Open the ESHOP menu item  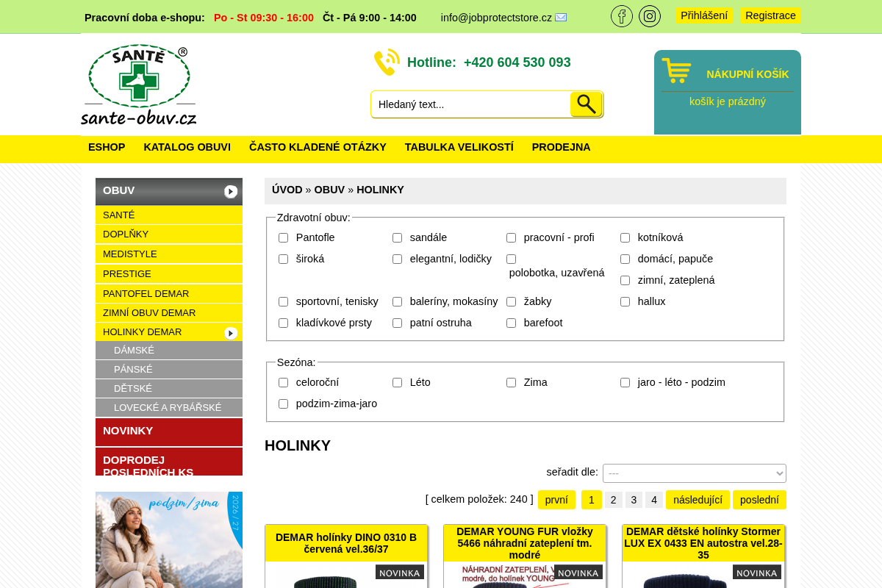tap(107, 147)
